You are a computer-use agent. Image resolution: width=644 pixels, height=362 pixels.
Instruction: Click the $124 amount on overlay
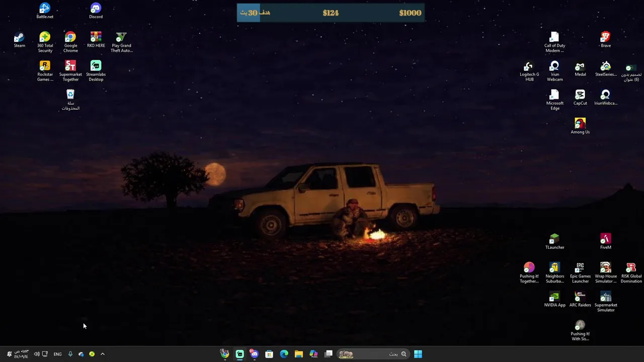[x=331, y=13]
